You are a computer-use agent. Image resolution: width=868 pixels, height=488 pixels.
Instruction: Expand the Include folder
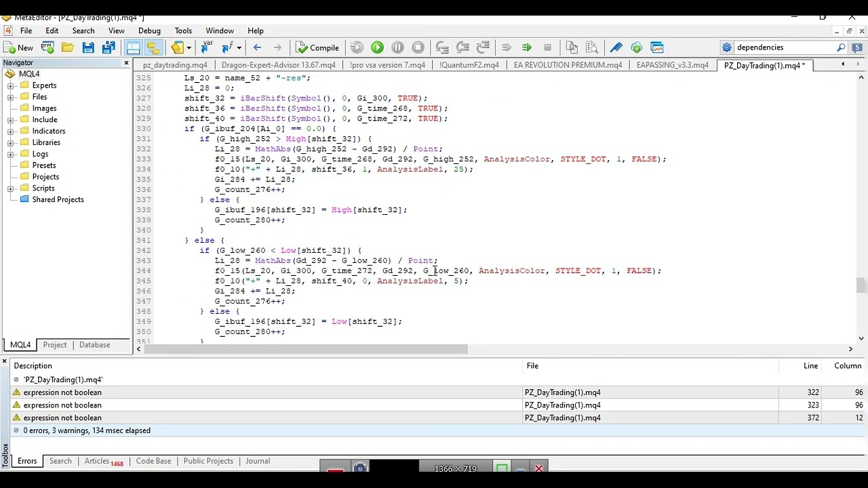(11, 120)
